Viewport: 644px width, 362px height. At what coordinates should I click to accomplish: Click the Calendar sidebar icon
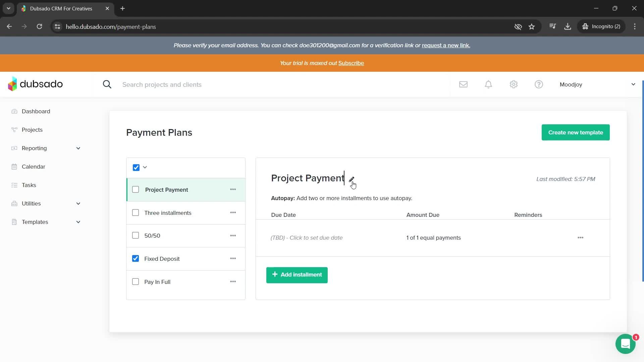click(14, 167)
